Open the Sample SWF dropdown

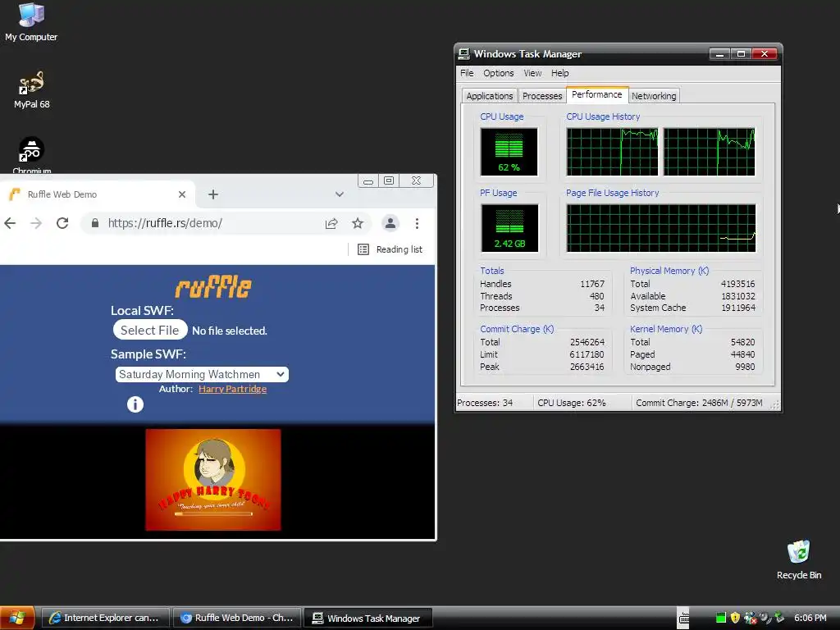click(202, 374)
